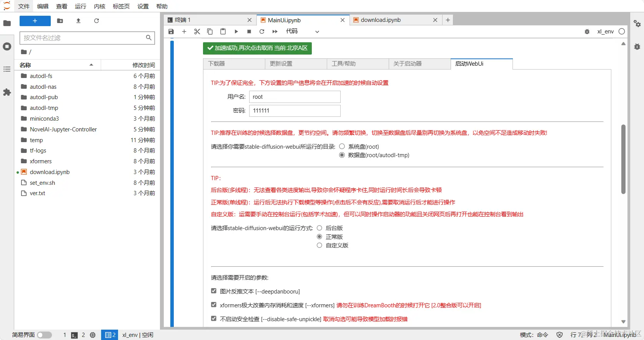Toggle the --xformers checkbox
Viewport: 644px width, 340px height.
(214, 305)
